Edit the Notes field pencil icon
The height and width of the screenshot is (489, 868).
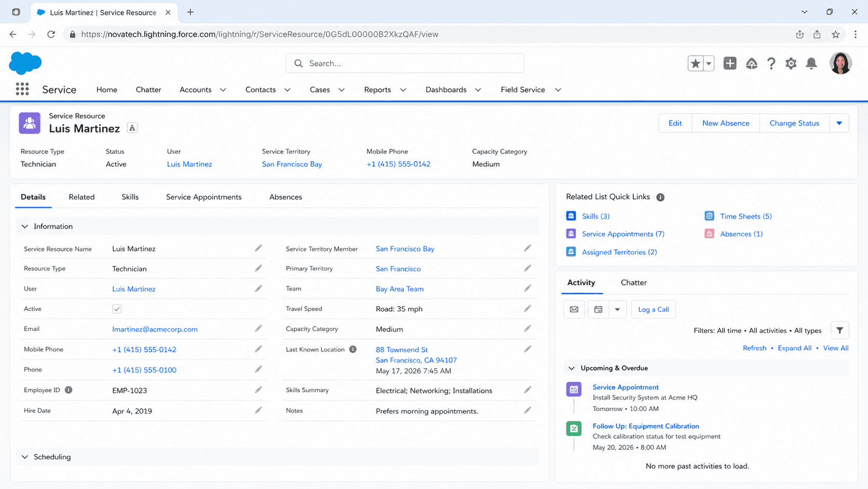pos(527,411)
